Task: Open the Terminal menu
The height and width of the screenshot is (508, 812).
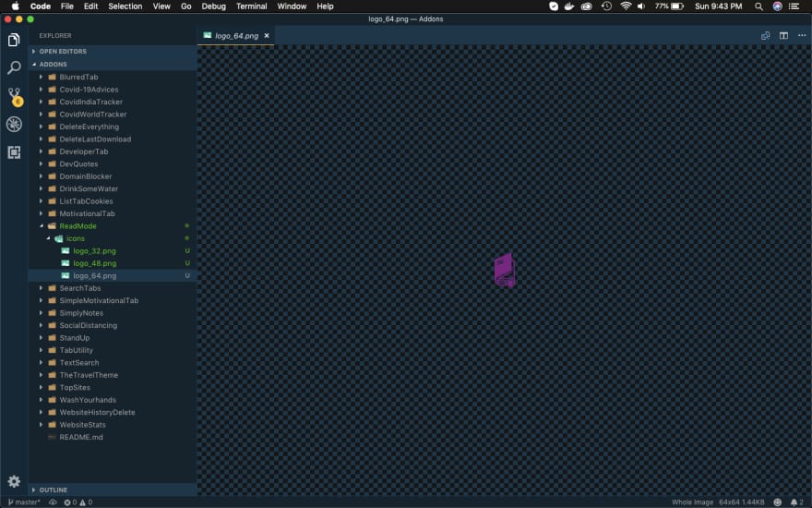Action: (252, 6)
